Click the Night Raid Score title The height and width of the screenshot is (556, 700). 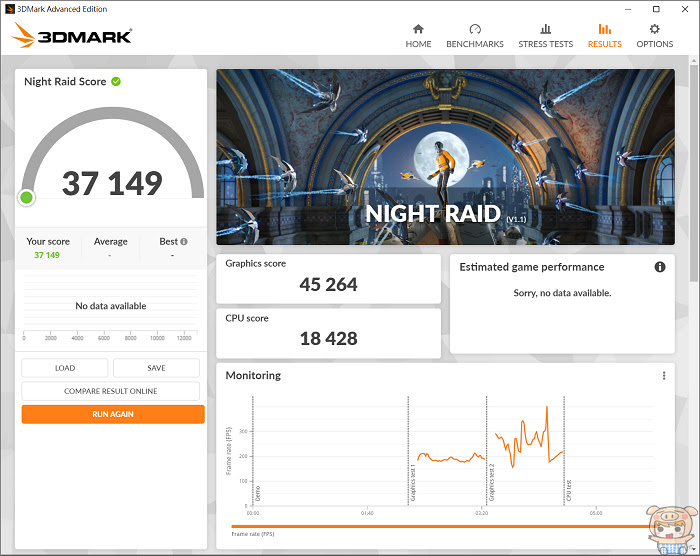[65, 82]
